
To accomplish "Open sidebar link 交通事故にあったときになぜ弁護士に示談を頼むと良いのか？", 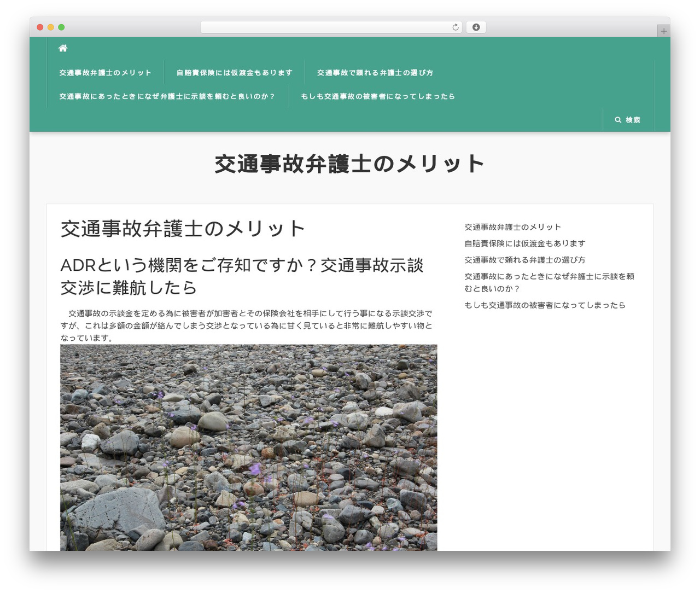I will click(x=549, y=282).
